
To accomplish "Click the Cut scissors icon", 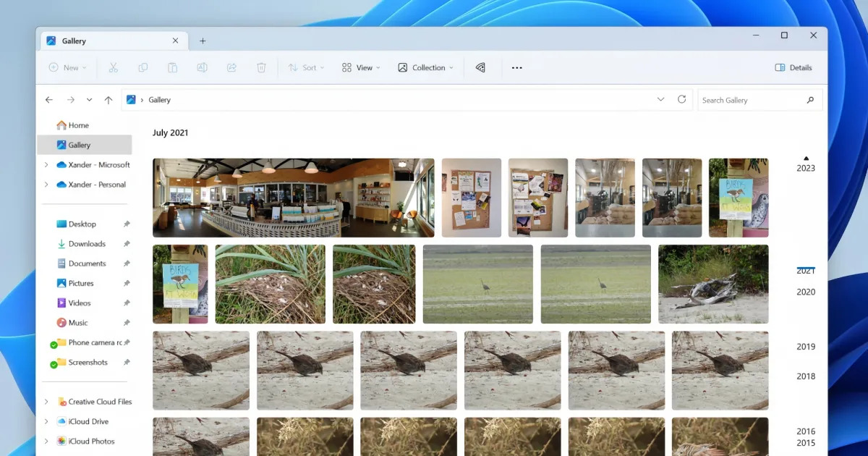I will click(113, 67).
